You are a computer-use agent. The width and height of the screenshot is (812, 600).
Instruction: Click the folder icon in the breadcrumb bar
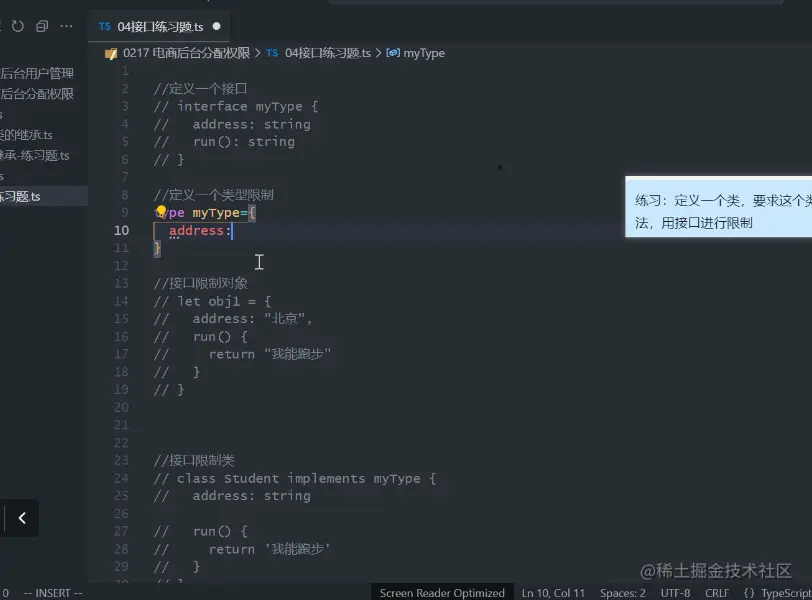tap(110, 53)
